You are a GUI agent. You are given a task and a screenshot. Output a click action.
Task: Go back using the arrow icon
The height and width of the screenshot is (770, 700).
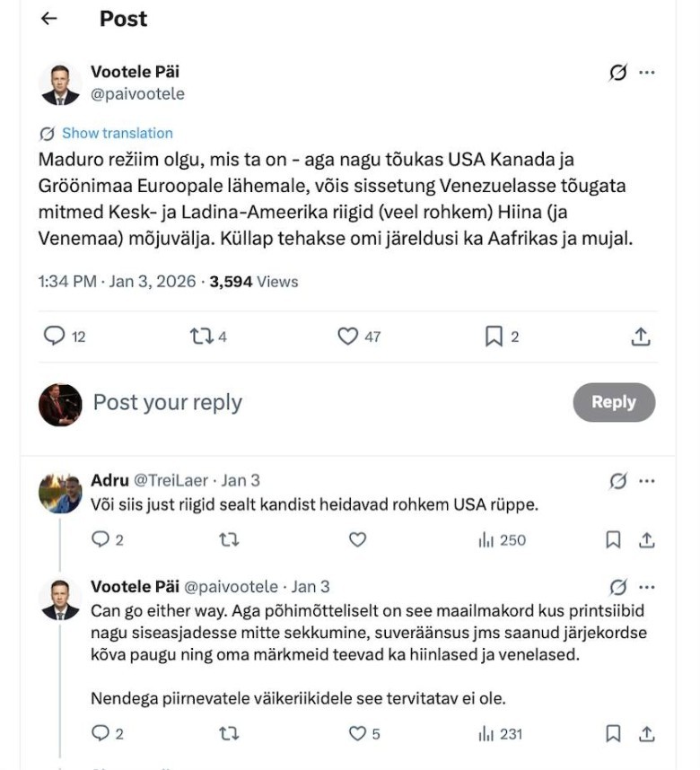pyautogui.click(x=49, y=19)
